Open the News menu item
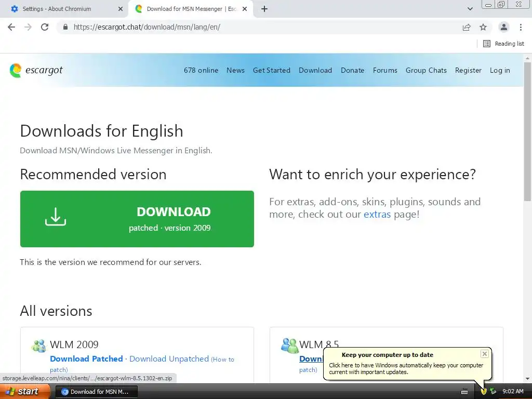 pyautogui.click(x=235, y=70)
